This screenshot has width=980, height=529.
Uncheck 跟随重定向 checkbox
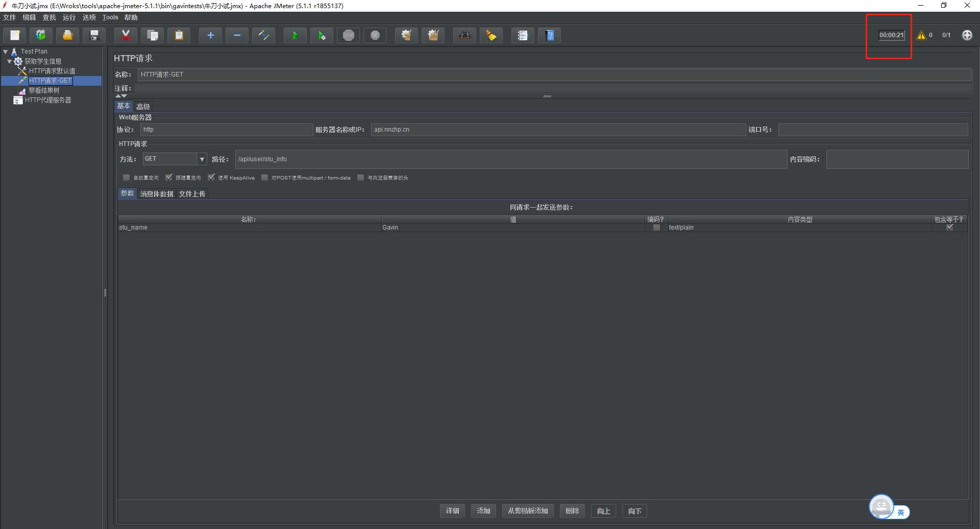[168, 178]
